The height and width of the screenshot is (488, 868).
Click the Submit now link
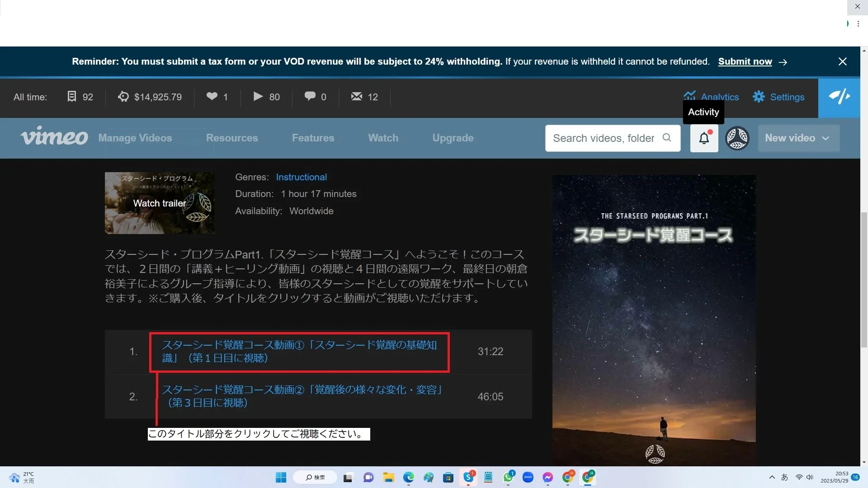(745, 61)
